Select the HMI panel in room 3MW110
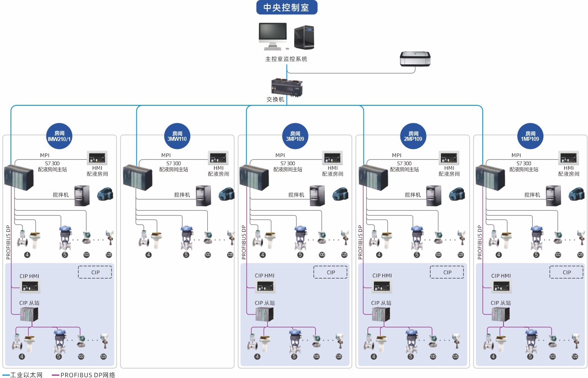The width and height of the screenshot is (588, 378). click(x=218, y=158)
